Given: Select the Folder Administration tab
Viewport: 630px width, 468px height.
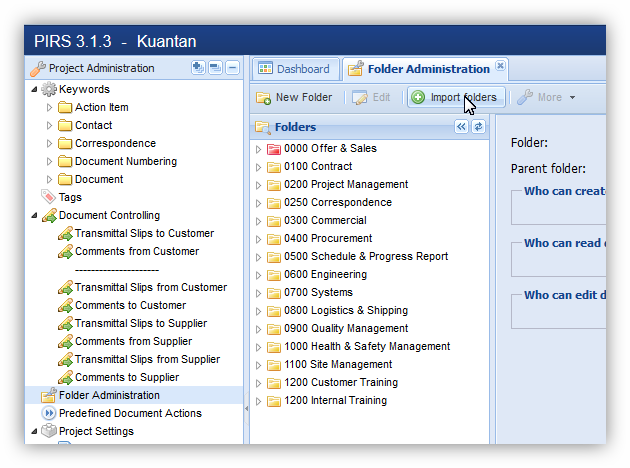Looking at the screenshot, I should click(425, 69).
